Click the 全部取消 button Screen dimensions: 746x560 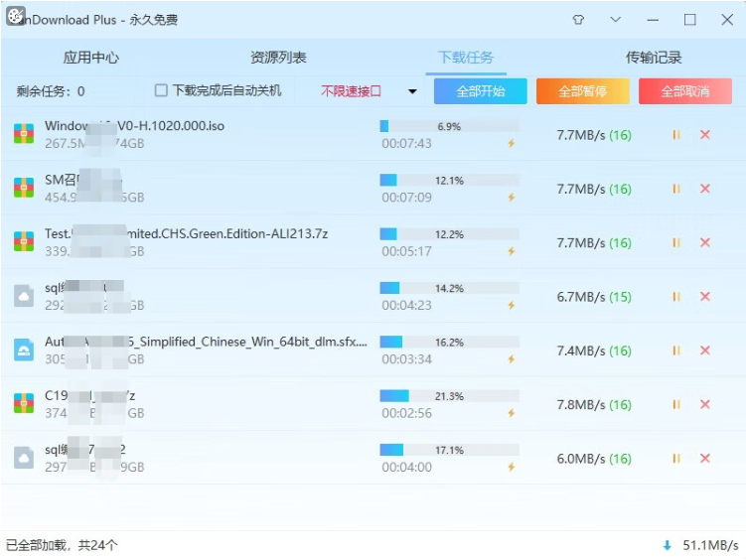pos(685,91)
